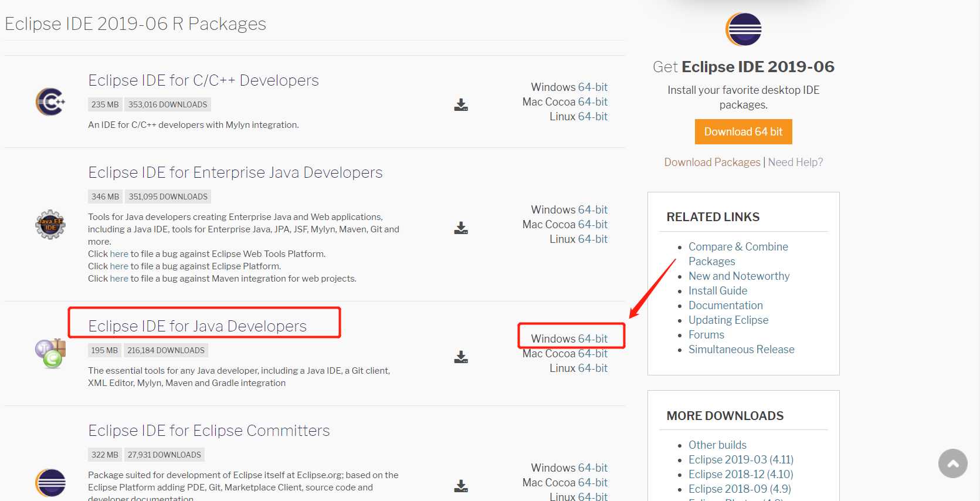This screenshot has height=501, width=980.
Task: Click the MORE DOWNLOADS heading
Action: tap(725, 416)
